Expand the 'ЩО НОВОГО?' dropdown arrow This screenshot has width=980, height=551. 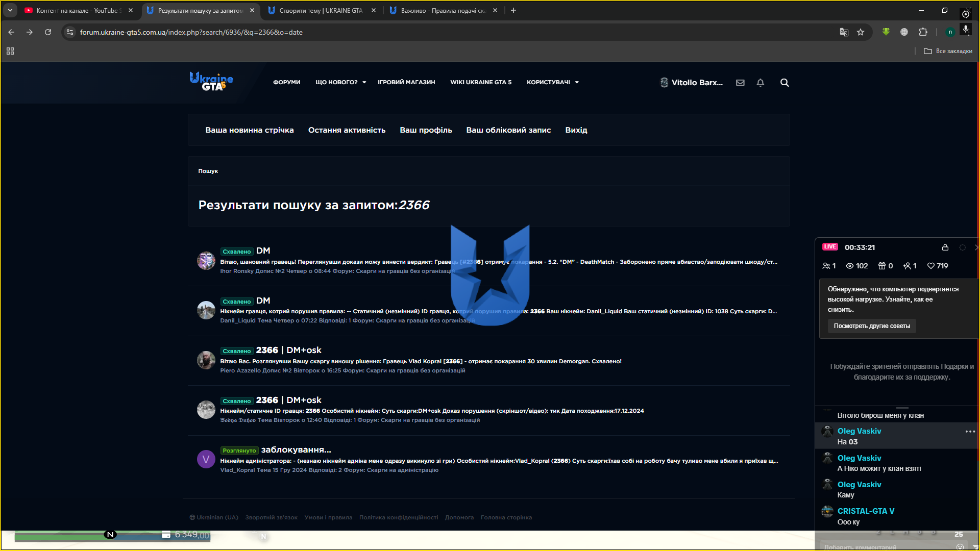pyautogui.click(x=364, y=82)
